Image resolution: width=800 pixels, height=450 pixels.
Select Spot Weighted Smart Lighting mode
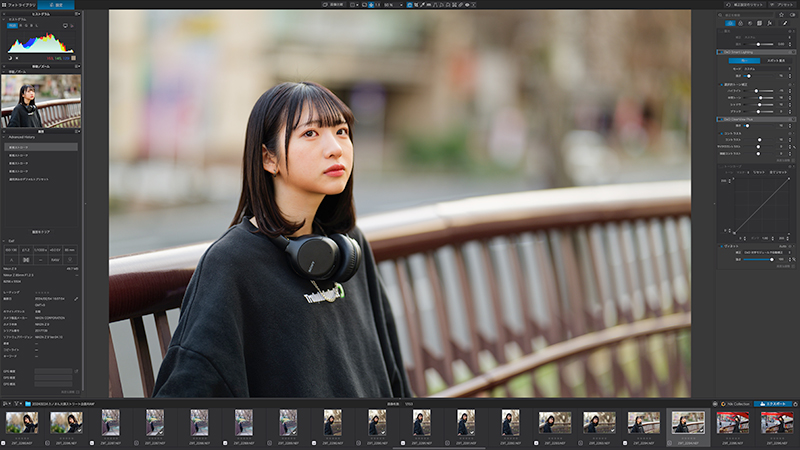[x=776, y=61]
